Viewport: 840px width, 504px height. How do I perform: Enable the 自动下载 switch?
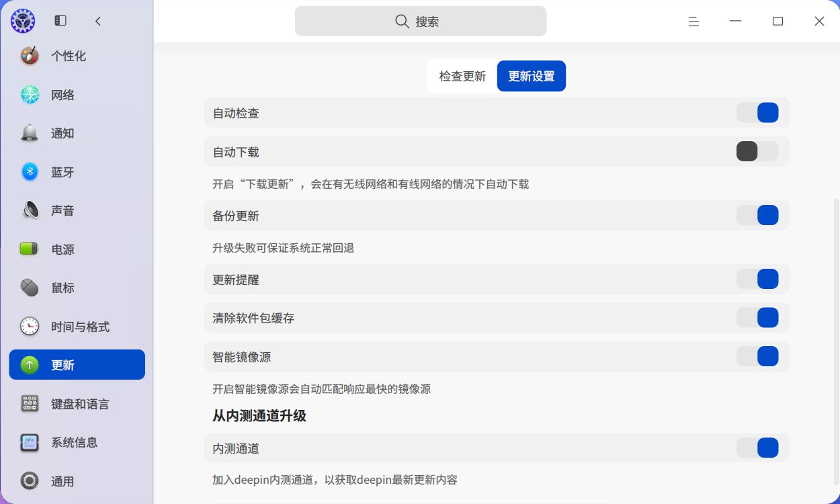click(757, 152)
